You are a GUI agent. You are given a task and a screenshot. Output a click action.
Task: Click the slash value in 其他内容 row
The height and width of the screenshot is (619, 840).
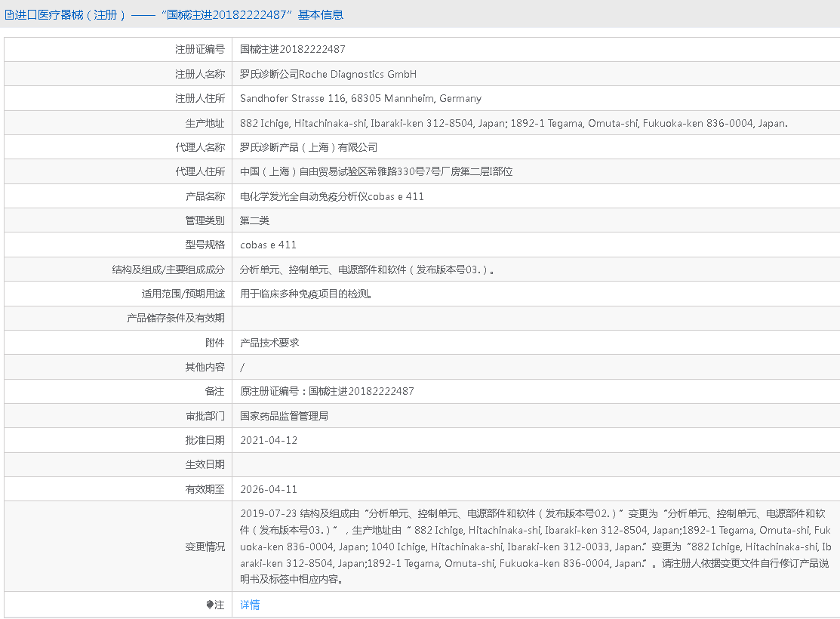click(x=242, y=368)
